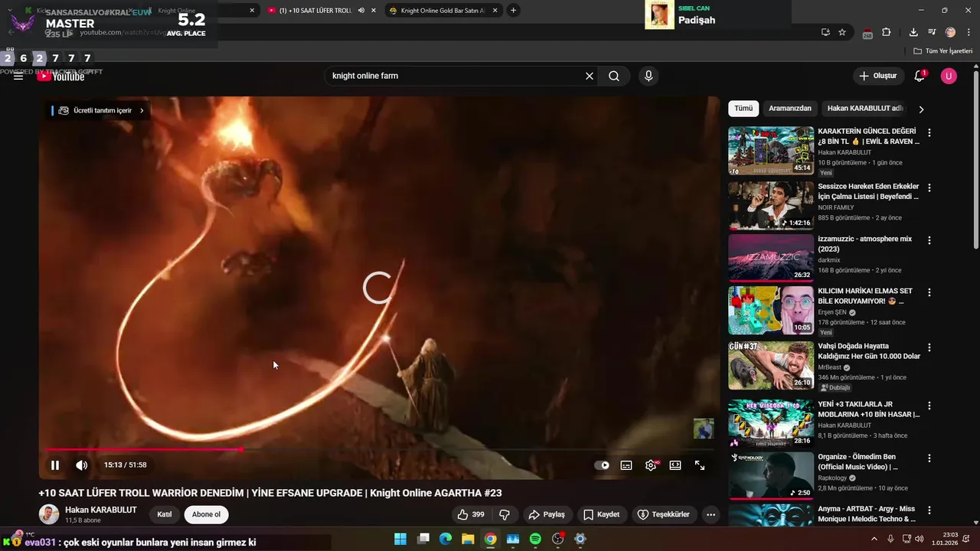Clear the search box text
Screen dimensions: 980x551
(x=590, y=76)
